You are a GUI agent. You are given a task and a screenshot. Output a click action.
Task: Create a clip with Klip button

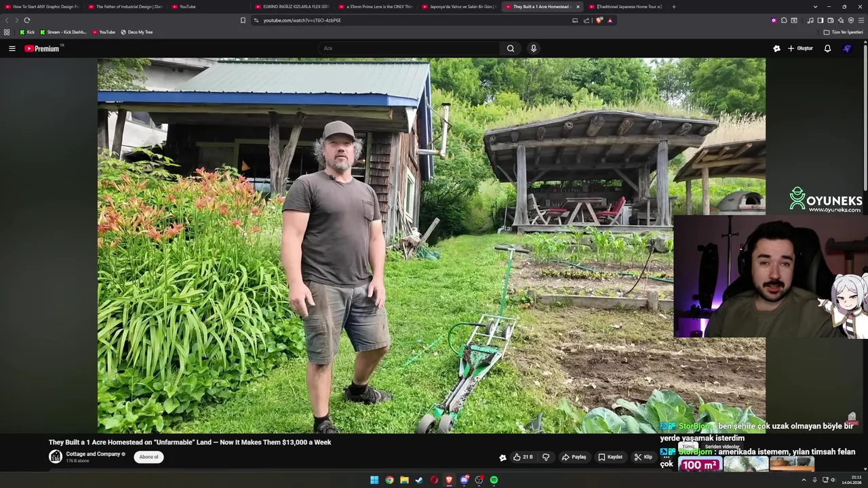pyautogui.click(x=643, y=457)
